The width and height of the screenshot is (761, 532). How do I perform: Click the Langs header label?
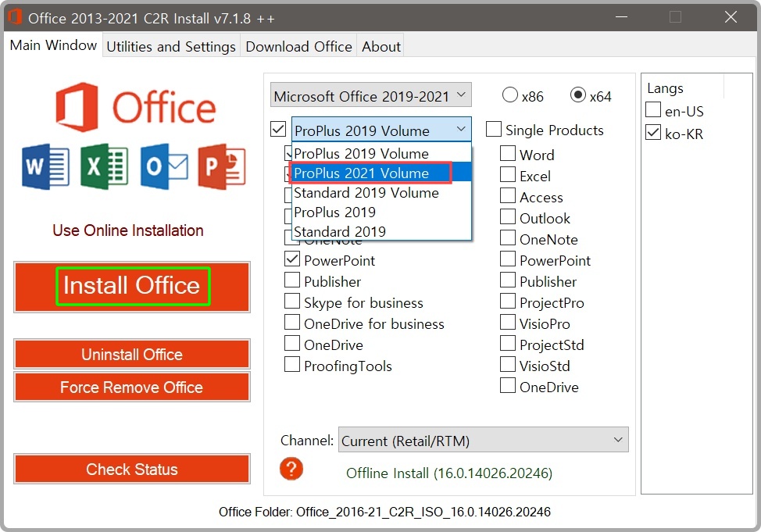pyautogui.click(x=666, y=88)
